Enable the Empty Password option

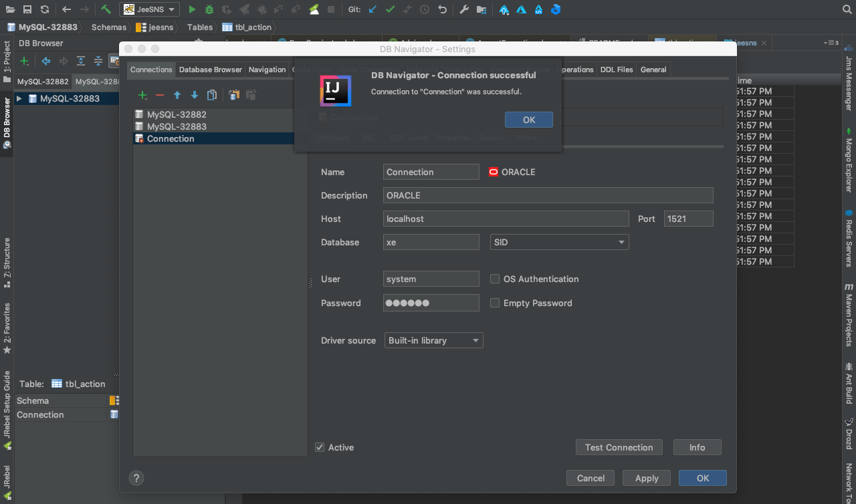pyautogui.click(x=495, y=303)
